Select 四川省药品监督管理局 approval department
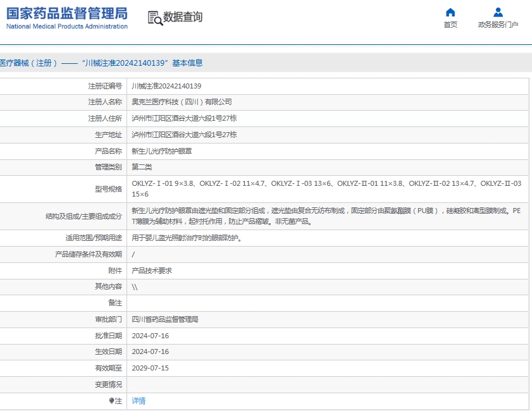This screenshot has width=532, height=416. point(165,319)
